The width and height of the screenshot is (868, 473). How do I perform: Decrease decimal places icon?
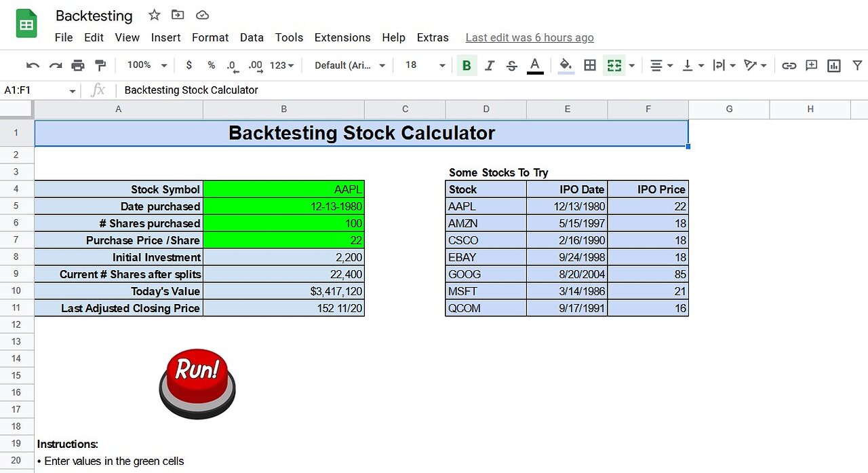(x=232, y=65)
